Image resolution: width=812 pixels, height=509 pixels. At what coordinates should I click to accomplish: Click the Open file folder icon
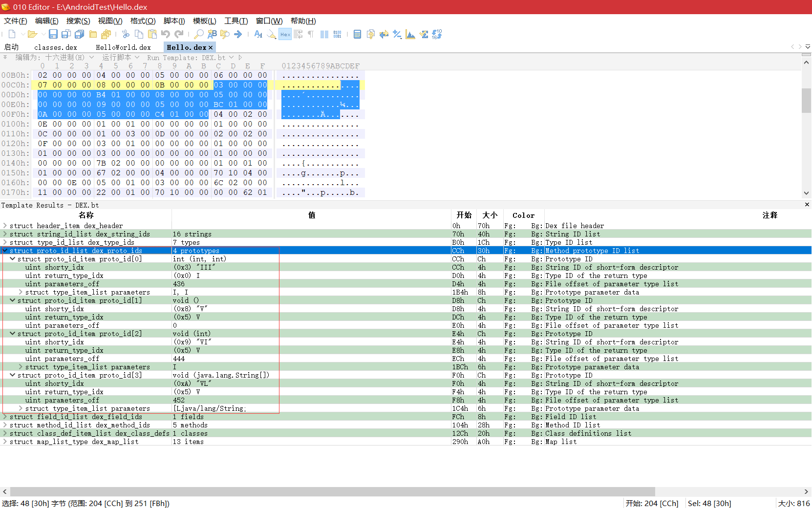32,34
